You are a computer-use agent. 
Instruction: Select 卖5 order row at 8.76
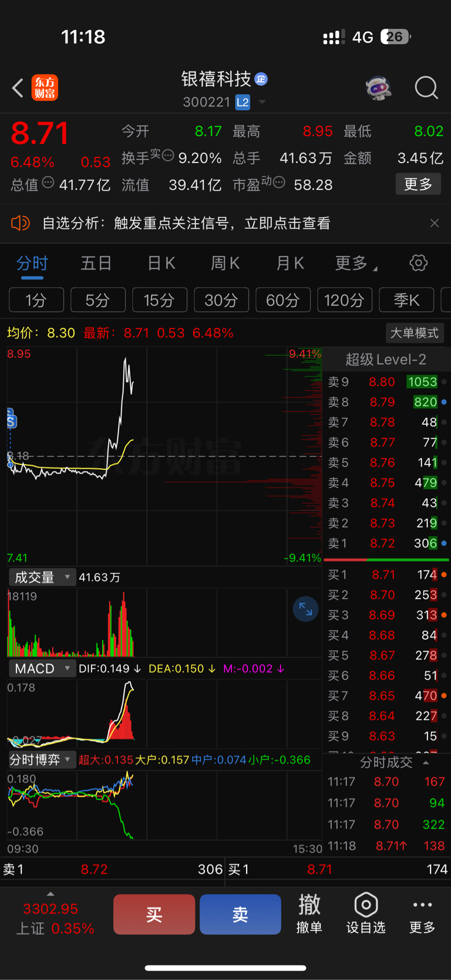point(386,462)
